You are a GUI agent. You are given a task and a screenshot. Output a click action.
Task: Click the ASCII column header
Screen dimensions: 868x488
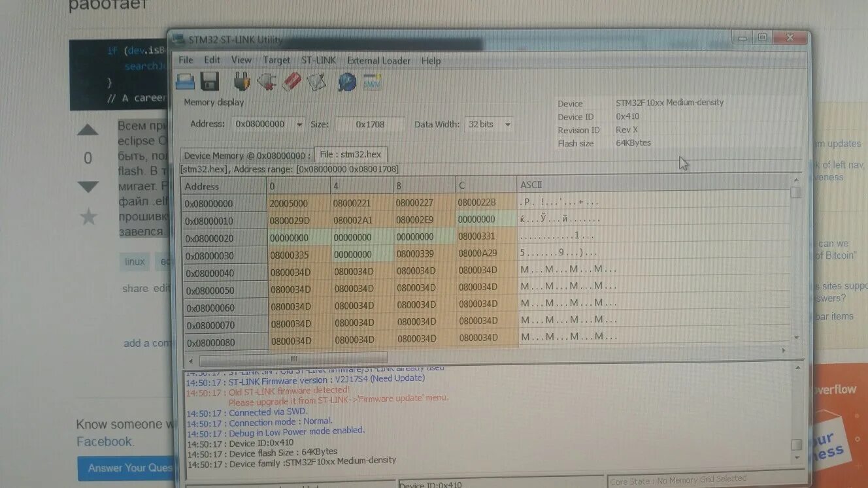(654, 186)
